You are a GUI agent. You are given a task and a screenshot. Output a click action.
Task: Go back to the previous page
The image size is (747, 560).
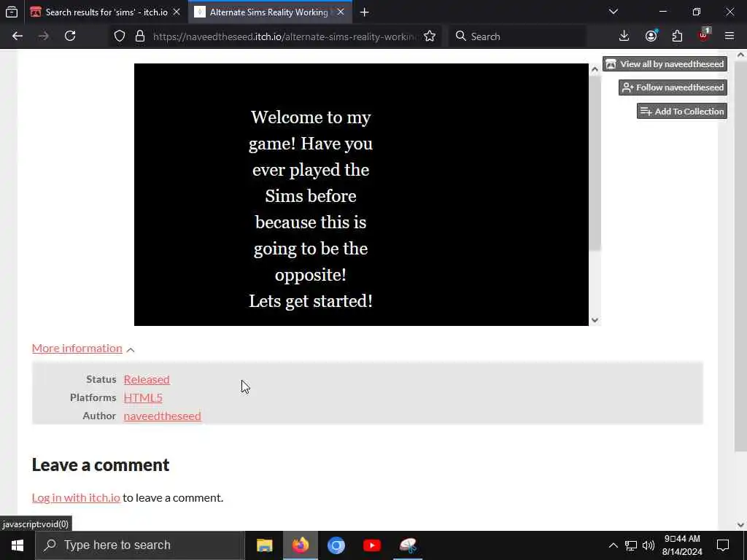pos(18,36)
